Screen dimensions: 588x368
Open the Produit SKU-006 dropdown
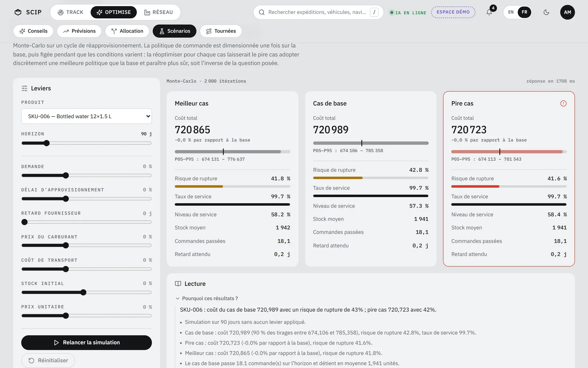pos(86,116)
